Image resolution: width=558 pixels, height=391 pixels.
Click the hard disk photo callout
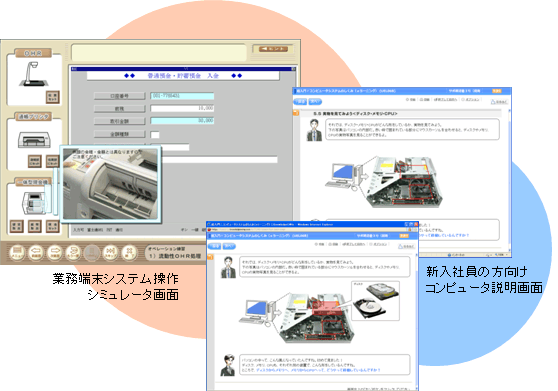pos(375,301)
